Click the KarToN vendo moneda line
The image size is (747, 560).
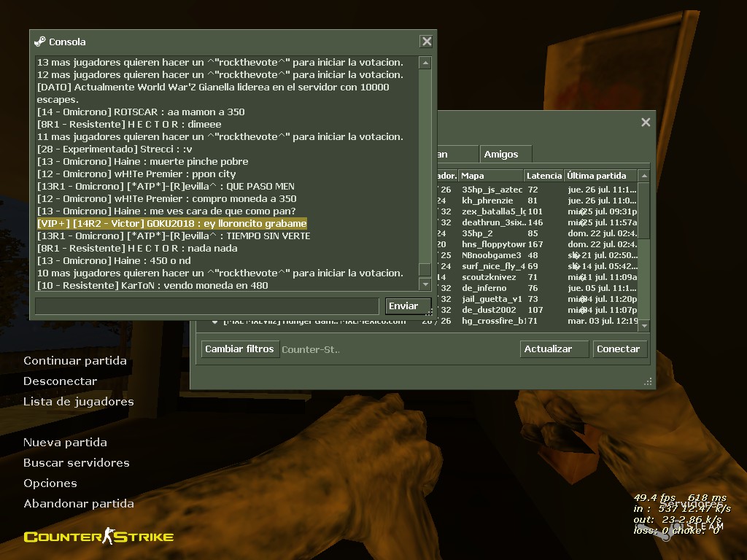click(x=152, y=285)
